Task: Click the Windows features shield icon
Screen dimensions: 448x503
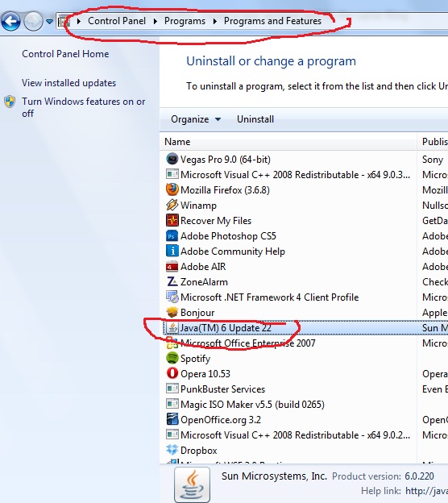Action: [x=10, y=102]
